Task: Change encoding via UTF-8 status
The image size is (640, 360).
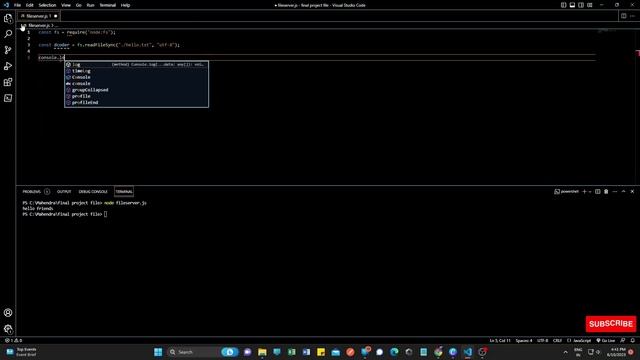Action: click(x=542, y=340)
